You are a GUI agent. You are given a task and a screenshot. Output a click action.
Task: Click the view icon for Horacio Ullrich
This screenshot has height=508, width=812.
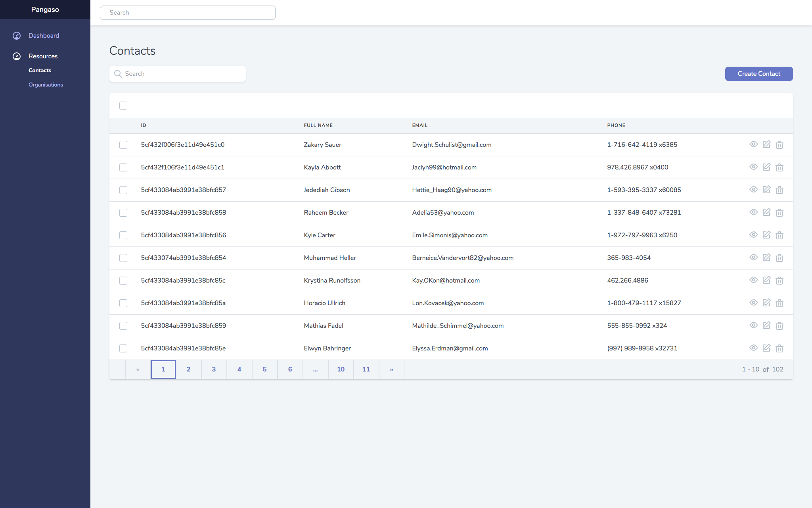(754, 302)
